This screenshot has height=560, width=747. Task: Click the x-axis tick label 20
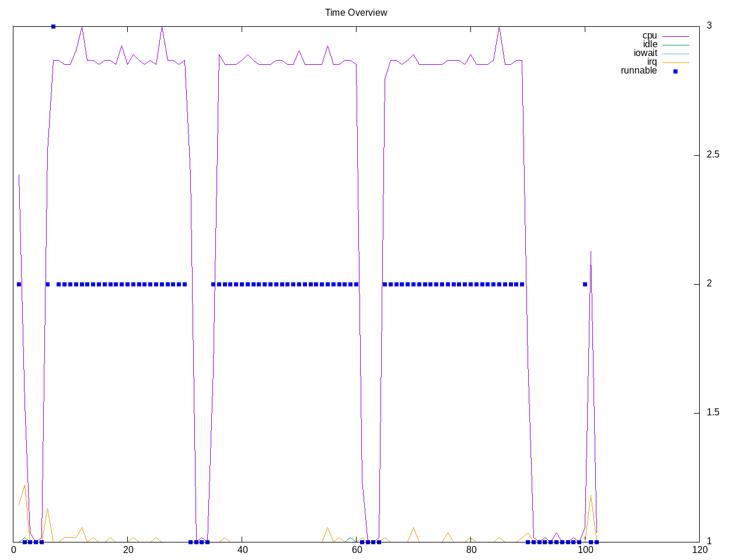[128, 550]
